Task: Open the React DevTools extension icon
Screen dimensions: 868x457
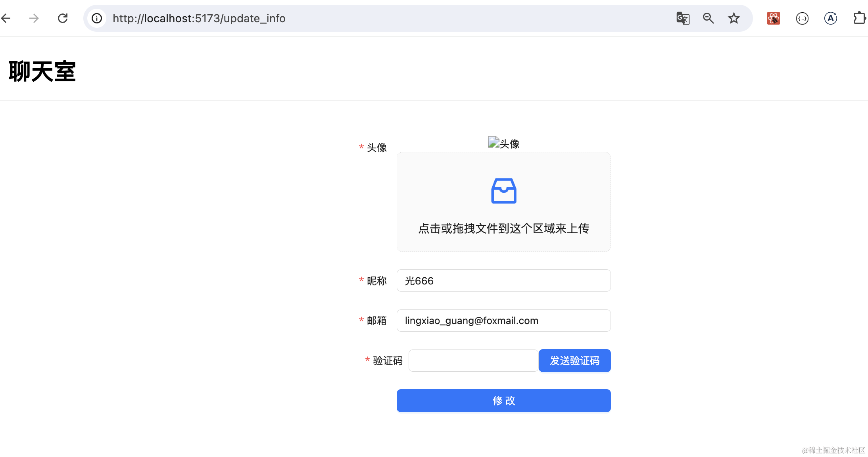Action: 773,18
